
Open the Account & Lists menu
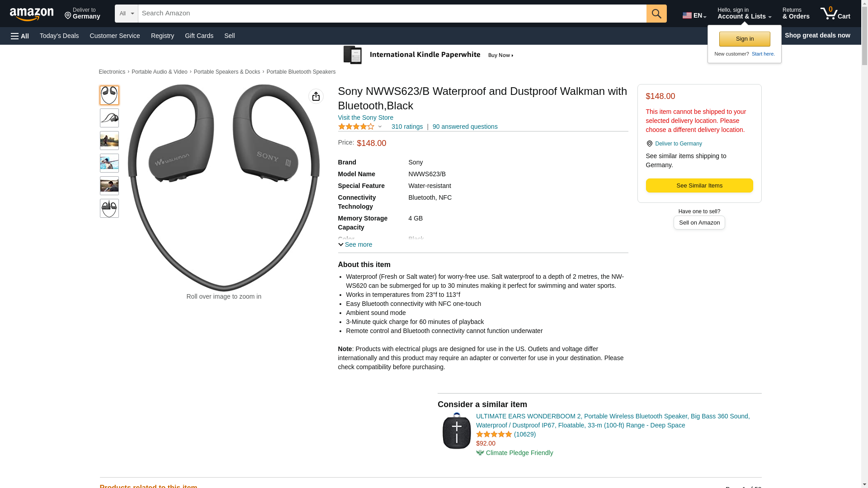[744, 14]
